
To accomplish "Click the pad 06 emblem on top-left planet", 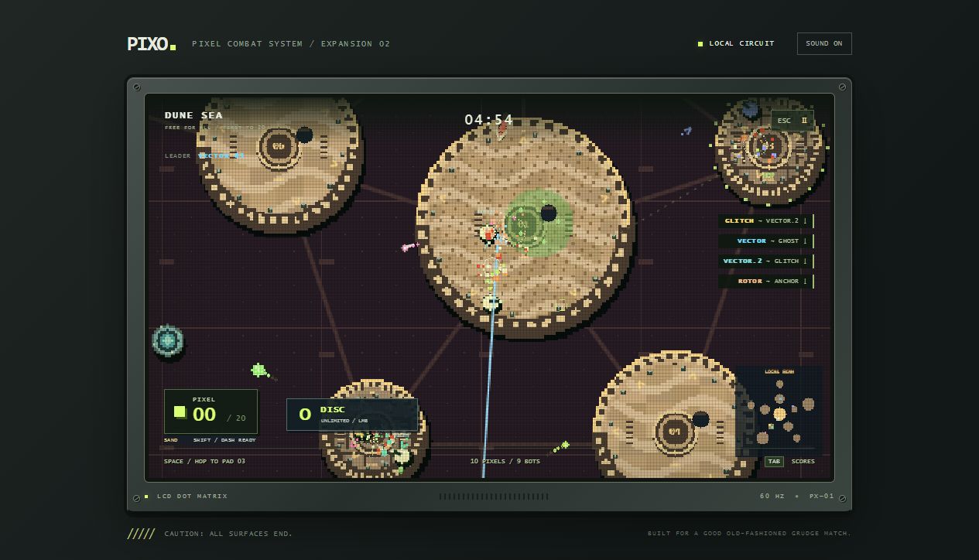I will [x=278, y=146].
